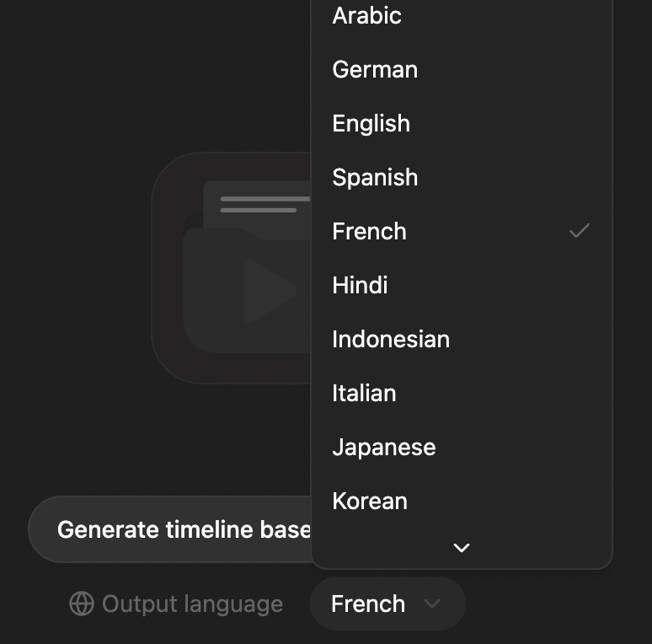Click the globe icon beside Output language
This screenshot has height=644, width=652.
[x=82, y=604]
